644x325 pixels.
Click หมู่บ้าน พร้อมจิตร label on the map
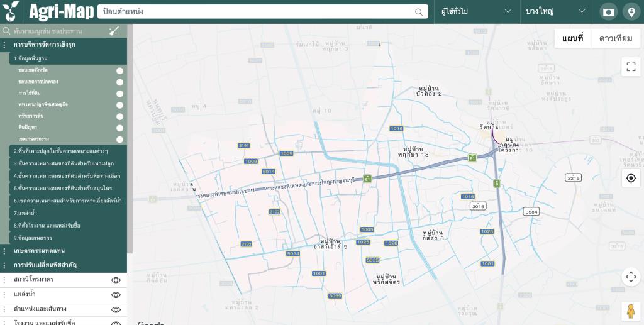387,280
